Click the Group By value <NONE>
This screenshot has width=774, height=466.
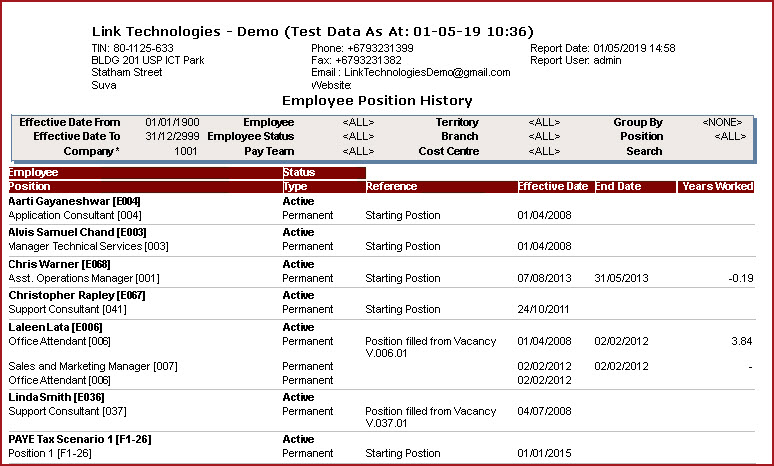(724, 121)
